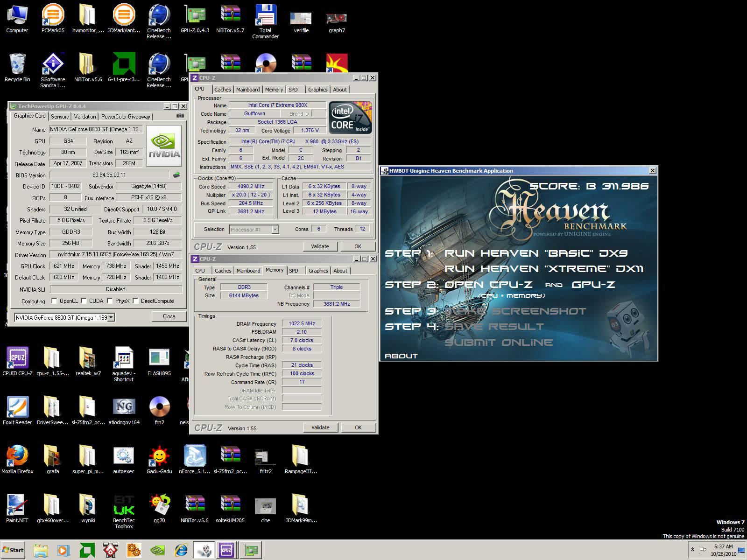Click the NVIDIA icon in the taskbar
747x560 pixels.
pyautogui.click(x=157, y=550)
